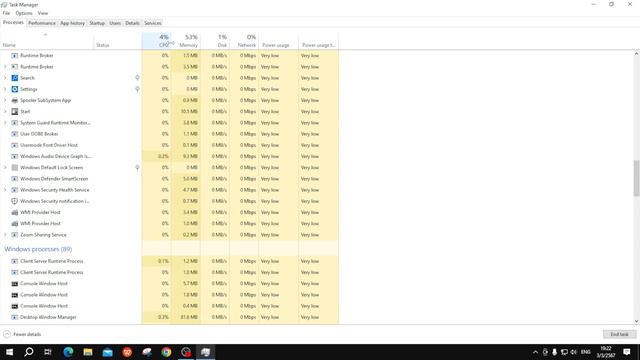
Task: Sort by the Name column header
Action: click(x=47, y=41)
